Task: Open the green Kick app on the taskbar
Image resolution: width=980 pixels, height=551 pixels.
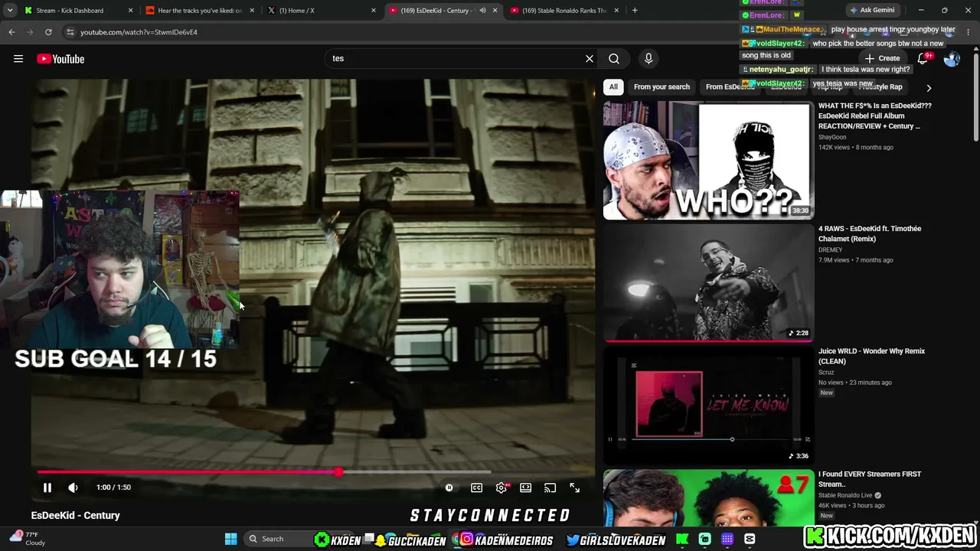Action: (681, 539)
